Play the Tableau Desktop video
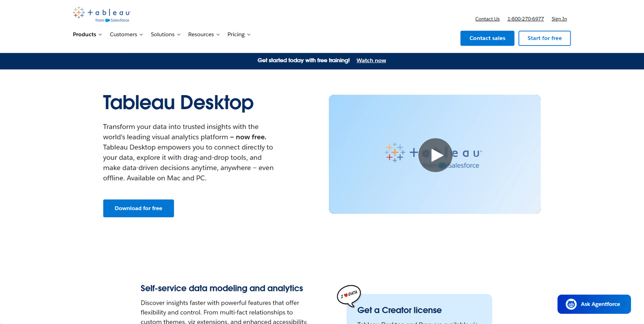The image size is (644, 324). point(435,155)
